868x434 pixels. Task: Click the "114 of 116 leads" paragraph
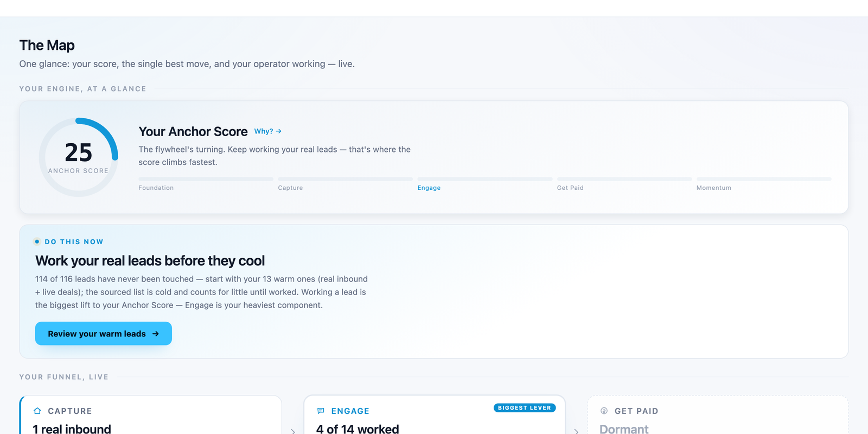coord(201,292)
